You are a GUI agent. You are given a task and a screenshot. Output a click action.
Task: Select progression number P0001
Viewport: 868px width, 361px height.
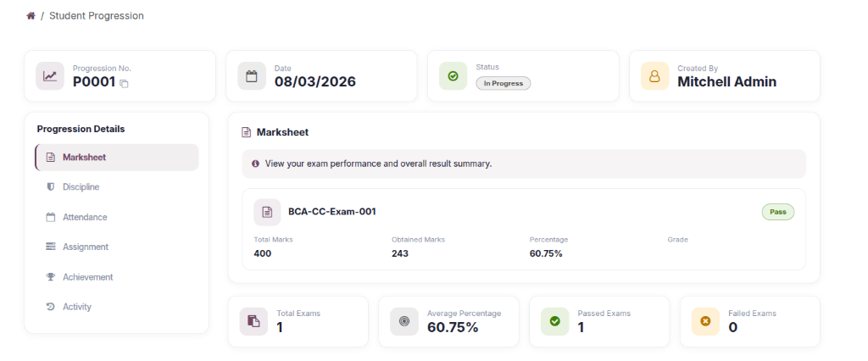point(94,82)
